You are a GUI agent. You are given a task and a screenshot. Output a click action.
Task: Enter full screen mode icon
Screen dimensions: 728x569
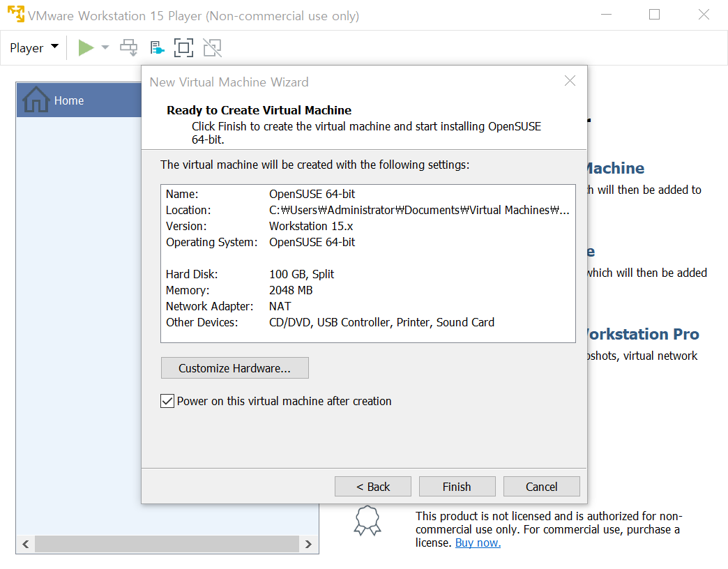184,47
